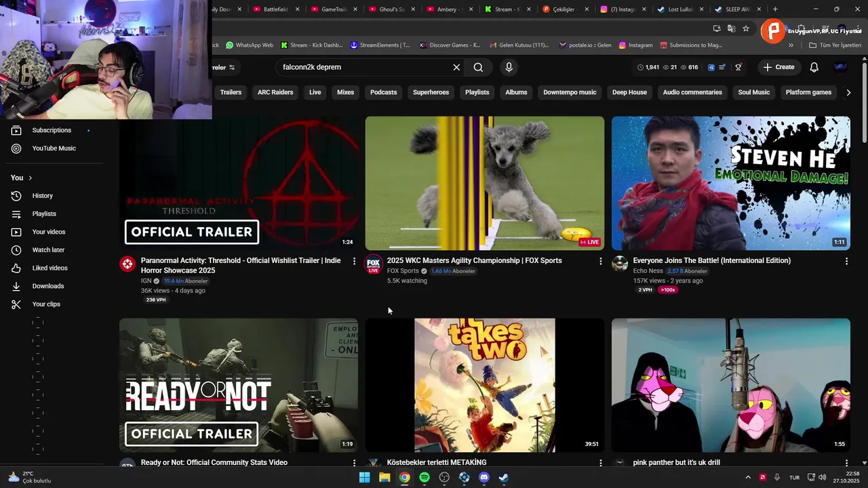Open FOX Sports channel avatar
The width and height of the screenshot is (868, 488).
click(374, 264)
